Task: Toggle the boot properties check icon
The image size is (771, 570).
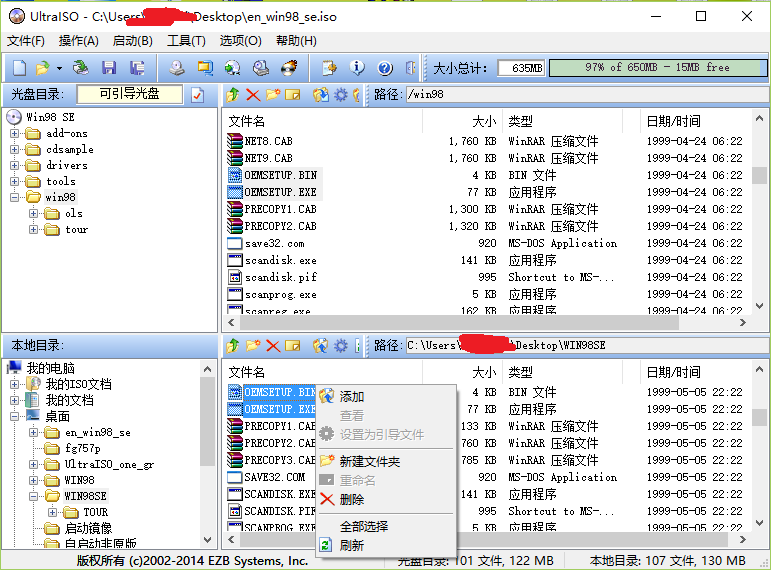Action: point(198,94)
